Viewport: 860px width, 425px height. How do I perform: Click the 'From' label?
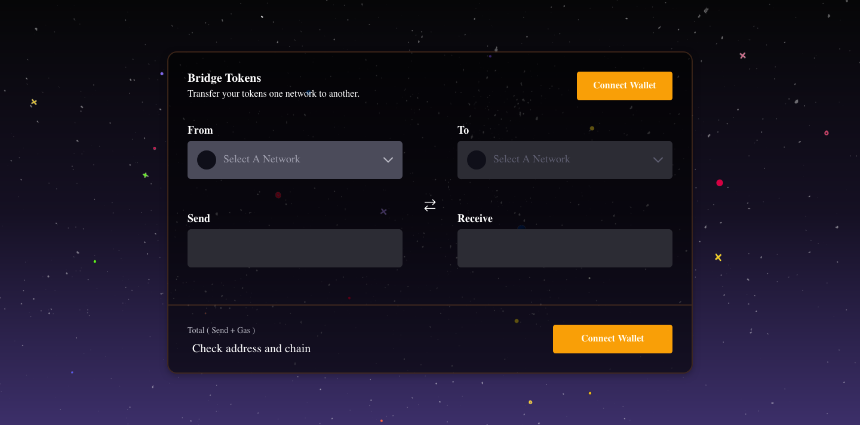pos(200,130)
